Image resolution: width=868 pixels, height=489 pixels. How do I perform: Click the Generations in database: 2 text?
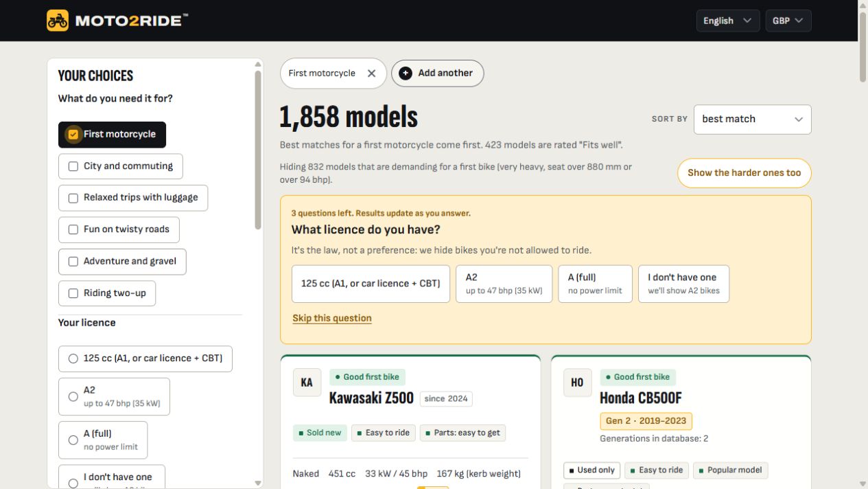pos(654,439)
